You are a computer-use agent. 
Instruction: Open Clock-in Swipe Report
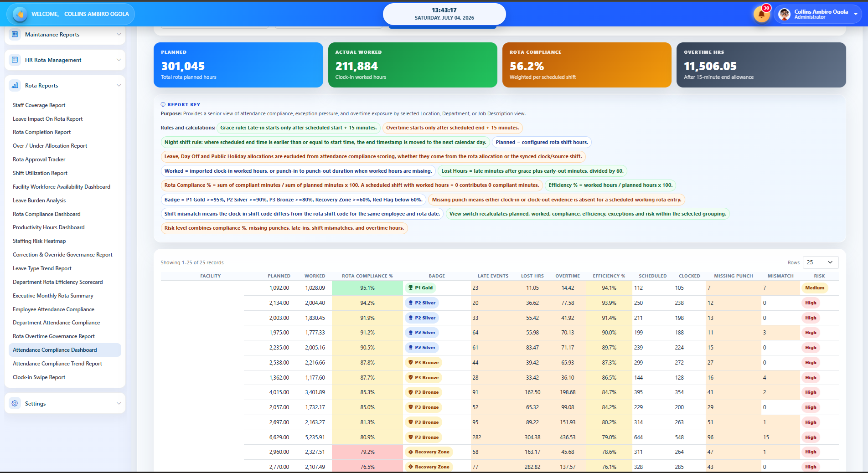pyautogui.click(x=39, y=377)
